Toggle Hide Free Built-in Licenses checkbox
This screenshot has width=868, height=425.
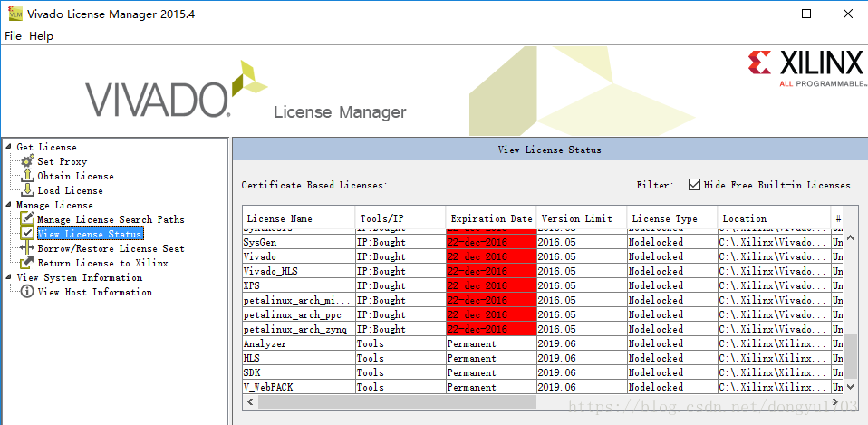[694, 185]
